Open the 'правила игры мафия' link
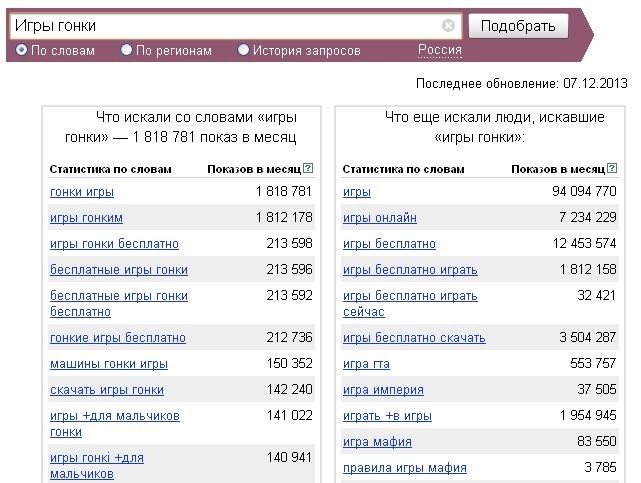 point(405,467)
